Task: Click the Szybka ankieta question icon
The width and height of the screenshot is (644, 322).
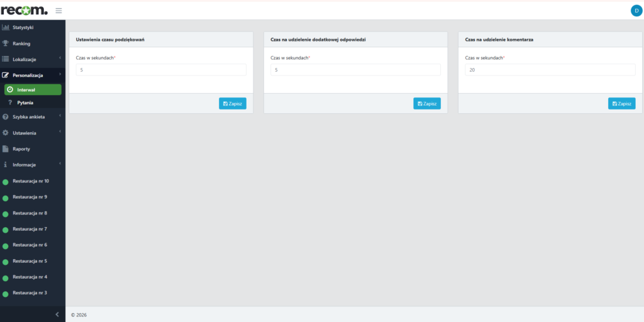Action: click(x=6, y=117)
